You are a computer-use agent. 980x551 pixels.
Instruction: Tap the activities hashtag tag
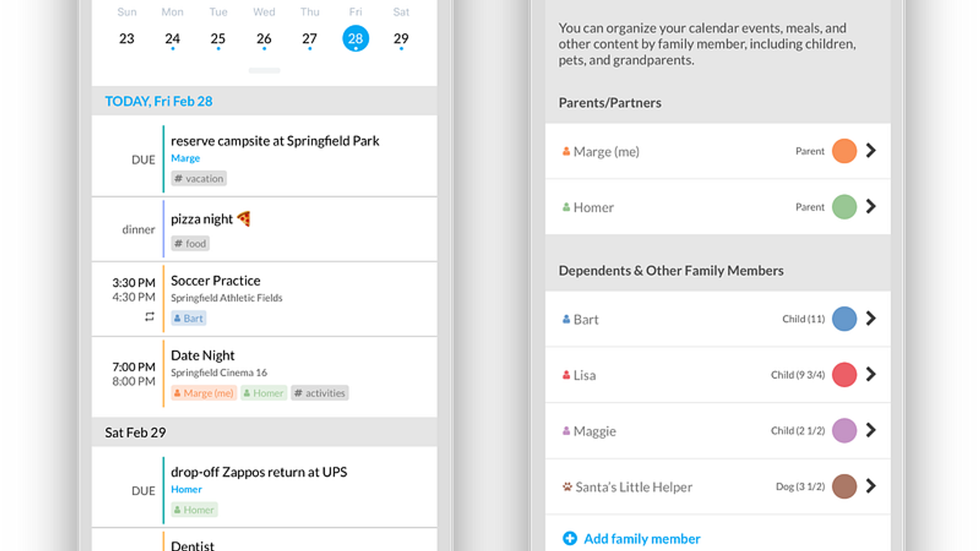click(320, 393)
